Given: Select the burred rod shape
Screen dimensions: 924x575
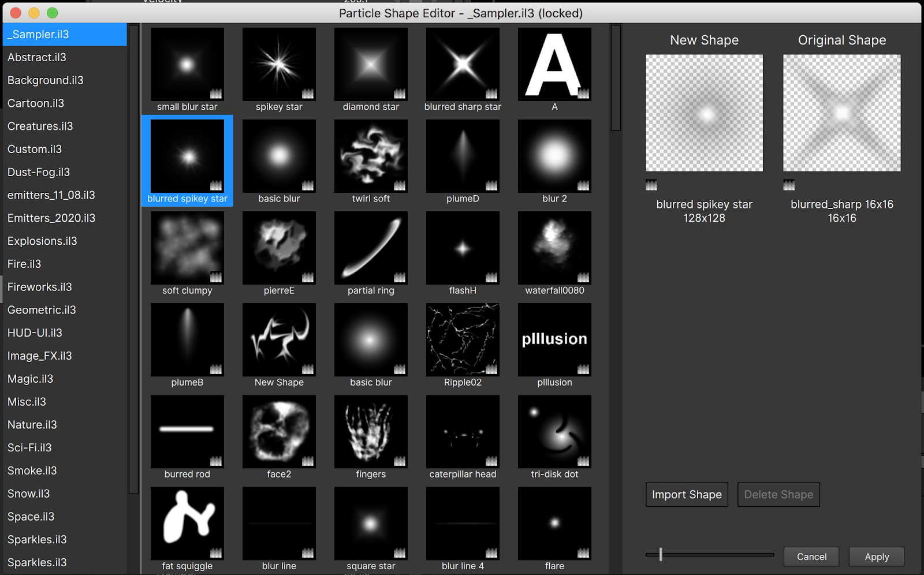Looking at the screenshot, I should click(187, 432).
